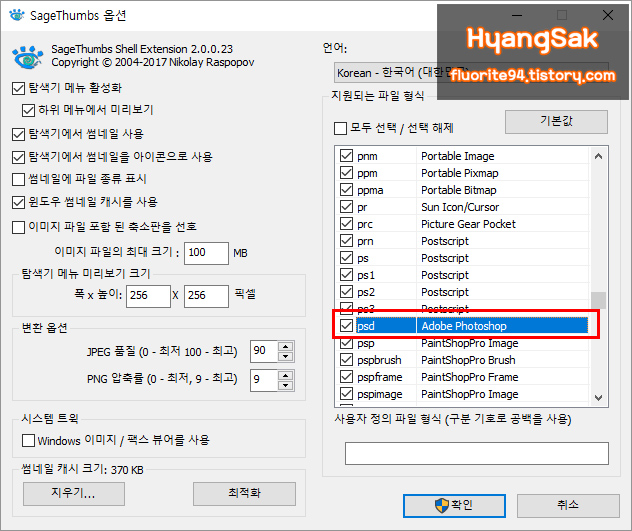632x531 pixels.
Task: Decrease JPEG quality with down arrow
Action: point(286,356)
